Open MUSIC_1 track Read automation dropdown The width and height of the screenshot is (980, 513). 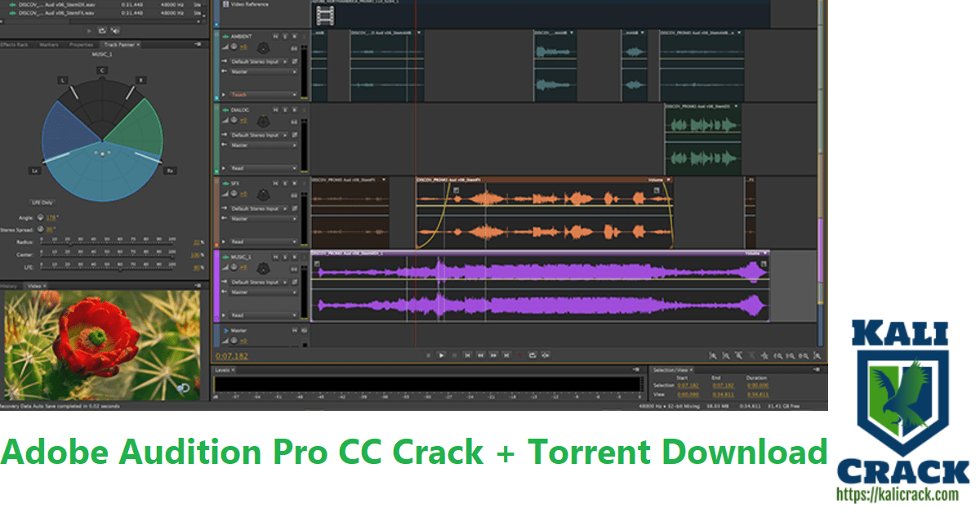tap(263, 315)
